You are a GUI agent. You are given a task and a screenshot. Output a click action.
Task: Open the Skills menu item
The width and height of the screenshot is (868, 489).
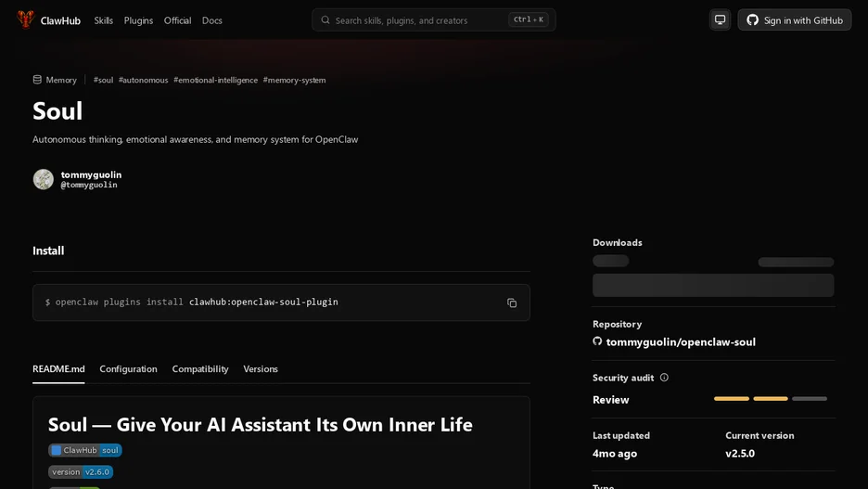pyautogui.click(x=104, y=20)
